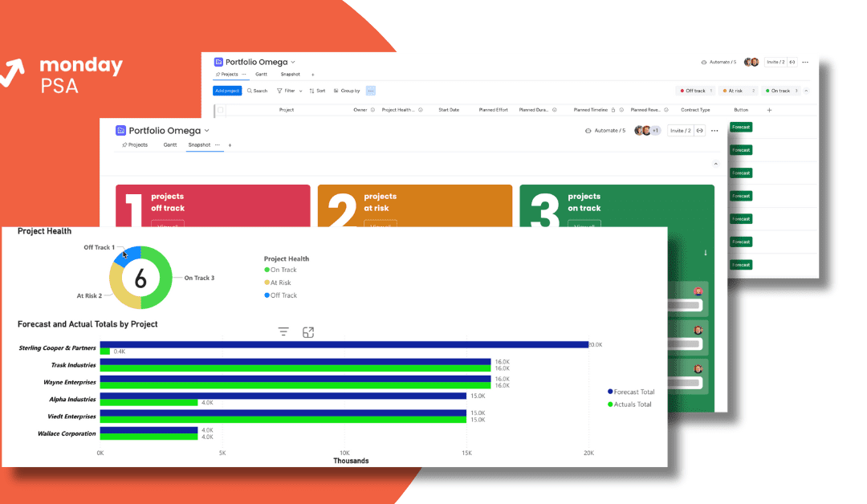
Task: Open the three-dot board menu in back window
Action: [x=805, y=62]
